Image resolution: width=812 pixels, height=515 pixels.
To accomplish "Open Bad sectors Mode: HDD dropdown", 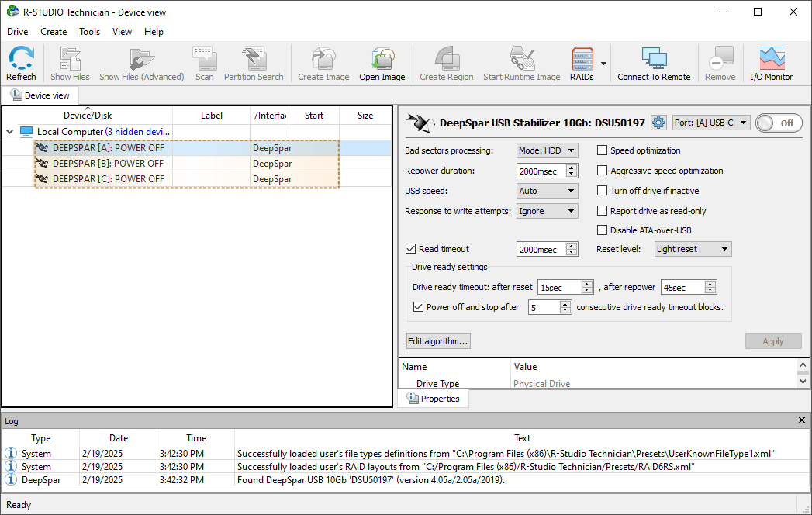I will (x=548, y=150).
